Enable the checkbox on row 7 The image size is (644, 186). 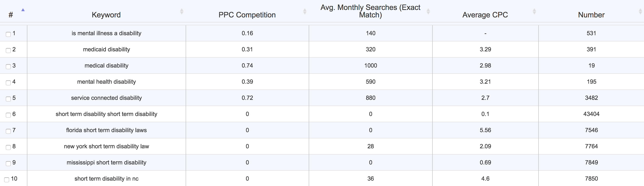point(8,131)
